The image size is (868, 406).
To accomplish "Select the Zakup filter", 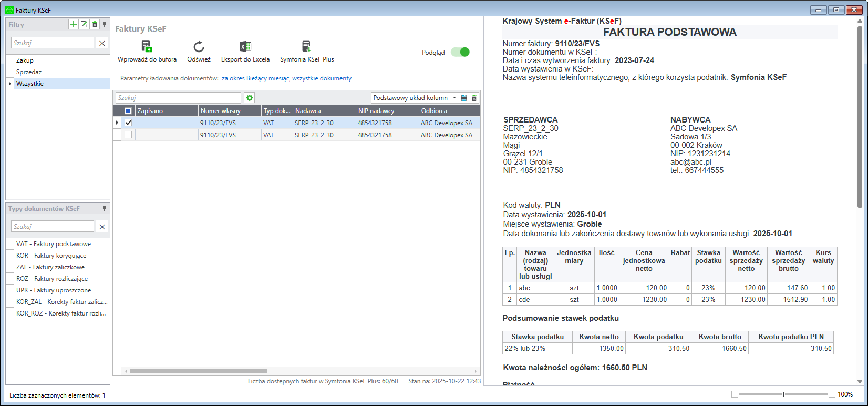I will [x=25, y=60].
